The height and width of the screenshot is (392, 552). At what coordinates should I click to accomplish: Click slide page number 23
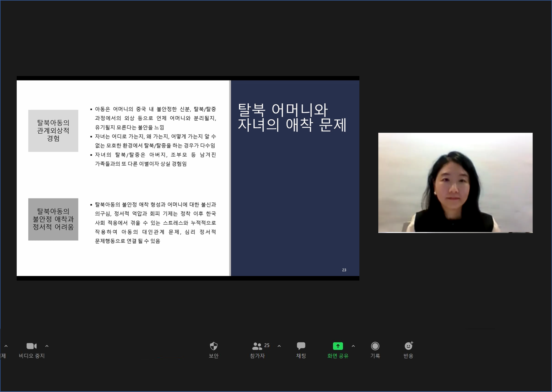[344, 270]
